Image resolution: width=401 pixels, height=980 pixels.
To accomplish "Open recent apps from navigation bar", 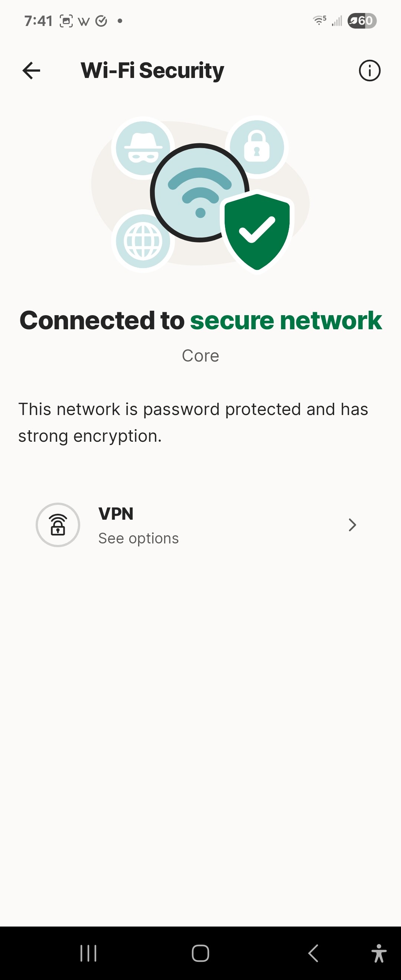I will [88, 953].
